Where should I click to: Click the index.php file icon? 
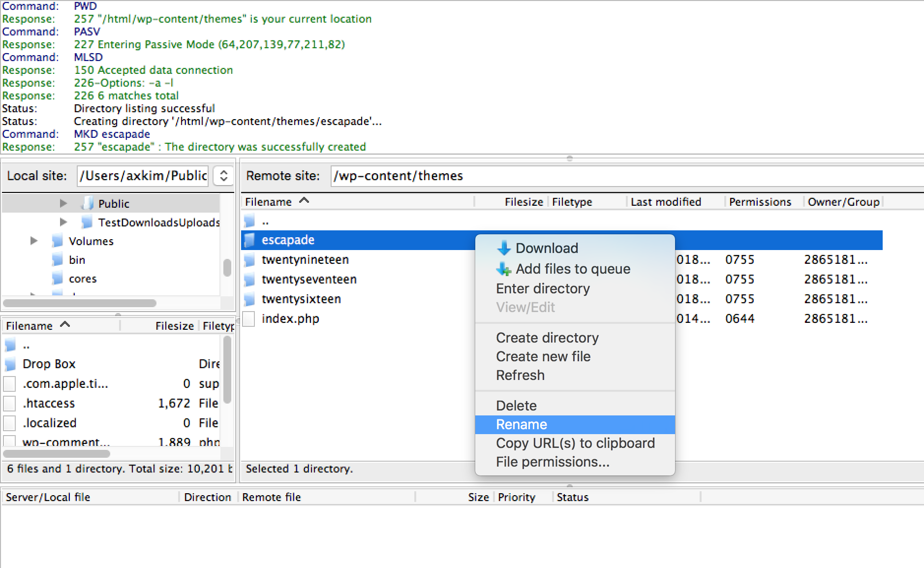[249, 318]
